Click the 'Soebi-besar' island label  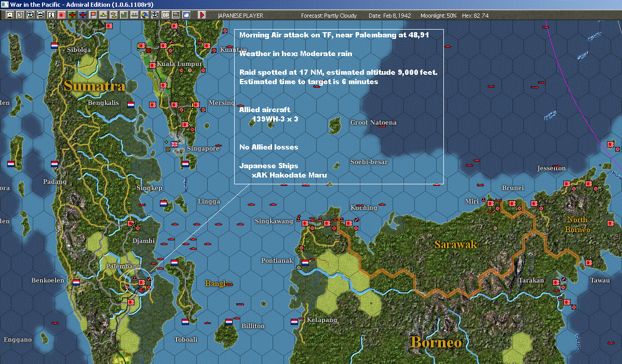369,162
